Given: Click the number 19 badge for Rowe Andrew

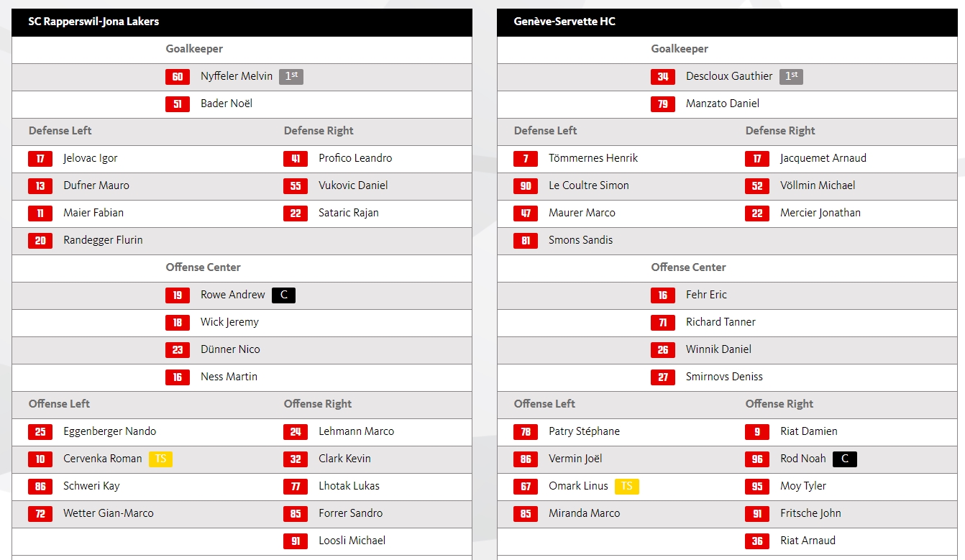Looking at the screenshot, I should (178, 295).
